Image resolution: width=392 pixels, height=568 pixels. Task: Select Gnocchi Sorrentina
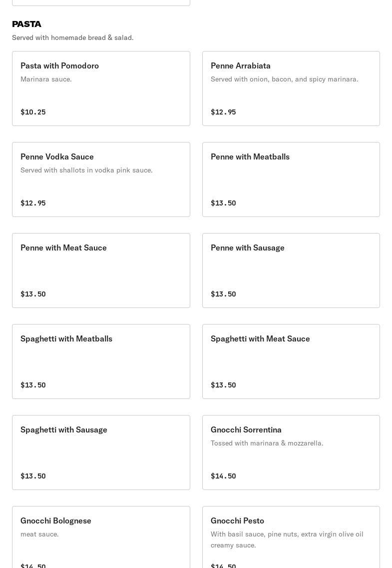[291, 452]
